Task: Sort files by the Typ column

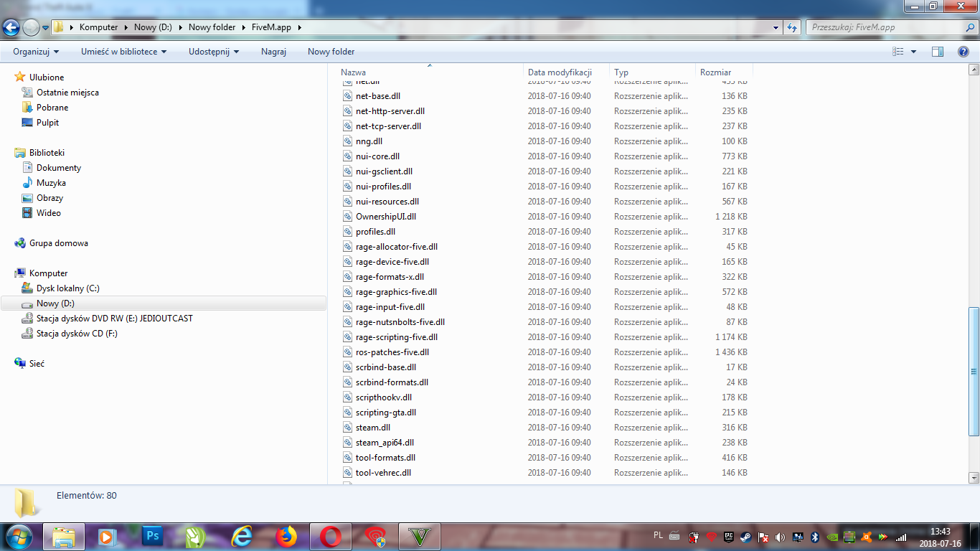Action: point(653,72)
